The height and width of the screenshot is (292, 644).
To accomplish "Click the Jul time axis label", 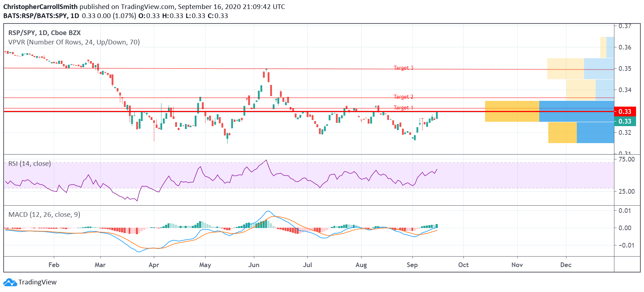I will (307, 265).
